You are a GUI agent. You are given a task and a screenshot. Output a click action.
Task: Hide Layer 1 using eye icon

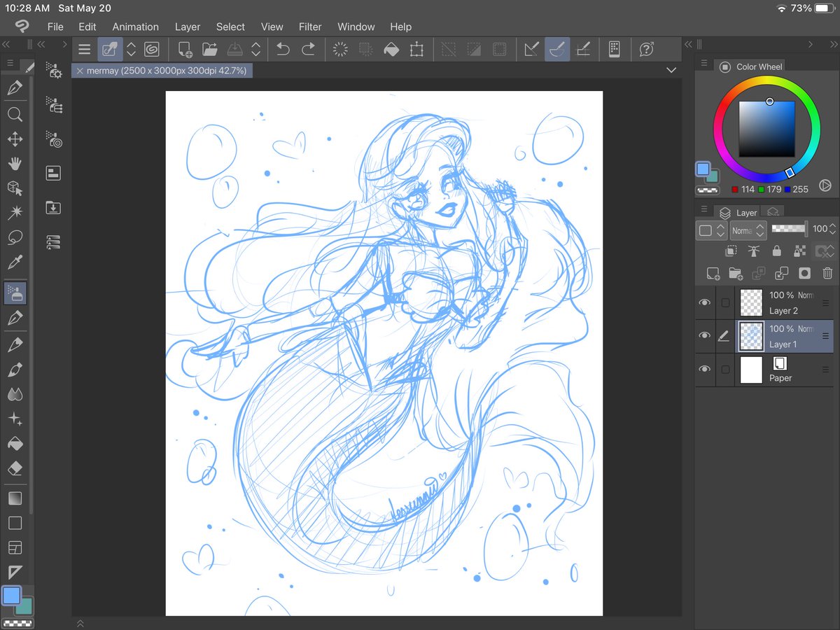[704, 336]
